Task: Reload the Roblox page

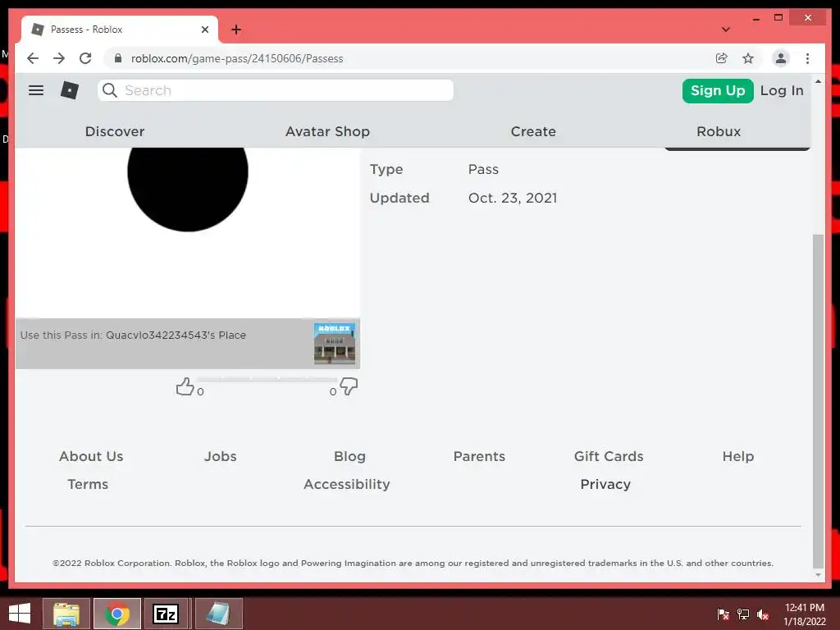Action: [85, 58]
